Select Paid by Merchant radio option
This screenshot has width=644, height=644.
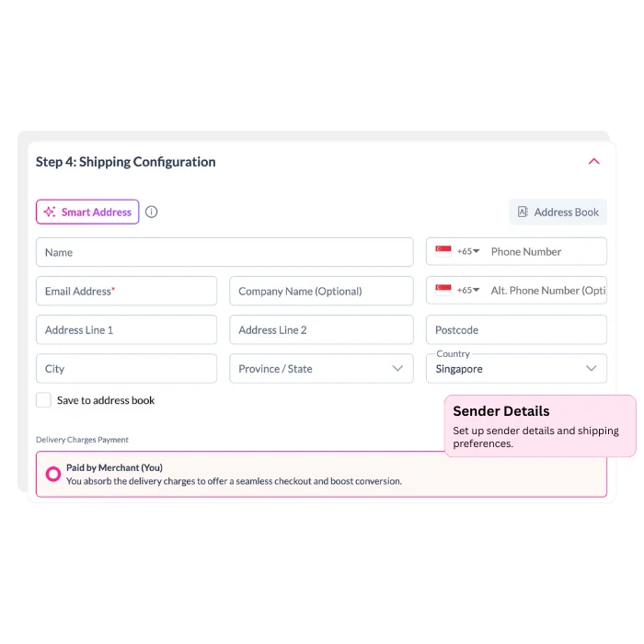[x=53, y=474]
